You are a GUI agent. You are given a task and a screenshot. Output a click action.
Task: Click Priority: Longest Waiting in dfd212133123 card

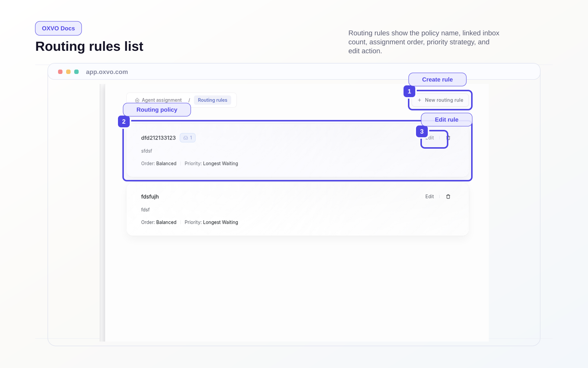[211, 163]
